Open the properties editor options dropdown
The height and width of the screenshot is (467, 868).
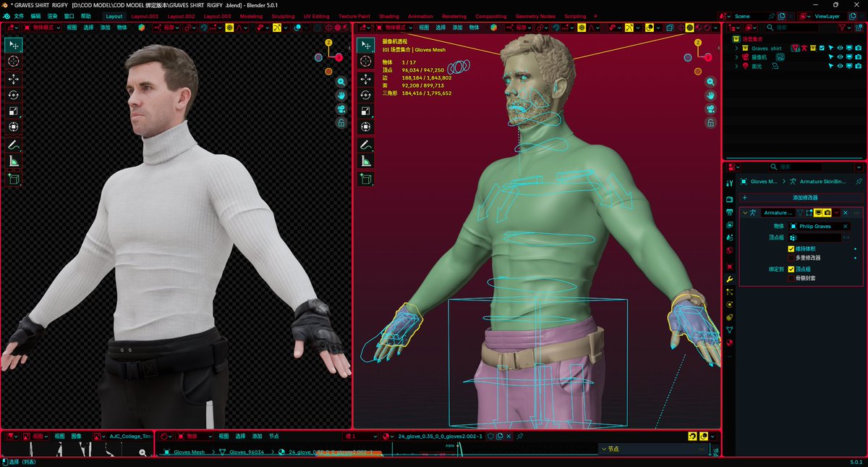(x=859, y=167)
